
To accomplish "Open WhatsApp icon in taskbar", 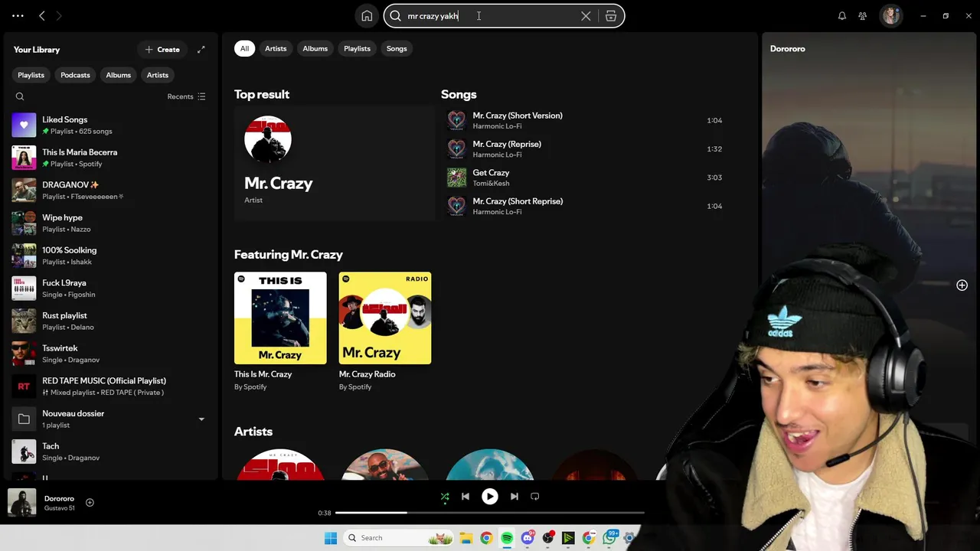I will tap(609, 538).
